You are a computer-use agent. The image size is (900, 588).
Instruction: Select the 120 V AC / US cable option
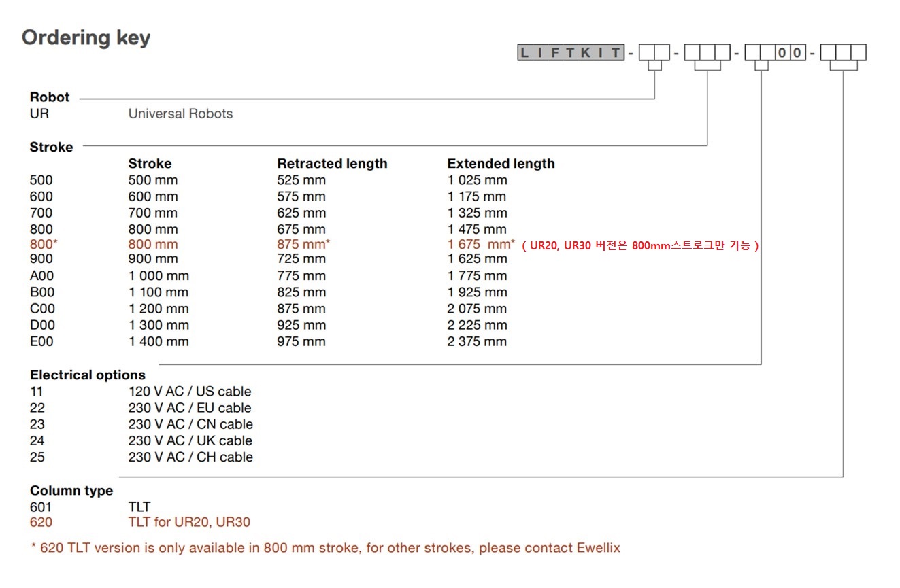(x=190, y=392)
